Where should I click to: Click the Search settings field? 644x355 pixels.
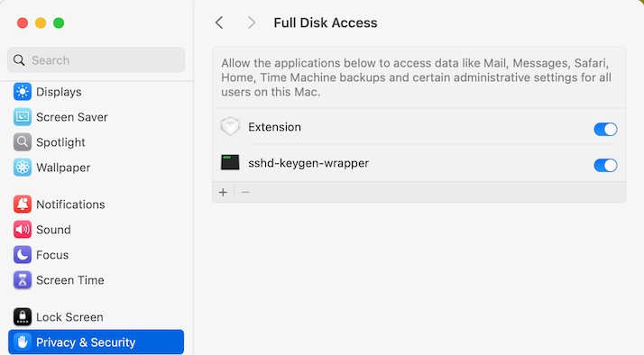tap(97, 60)
